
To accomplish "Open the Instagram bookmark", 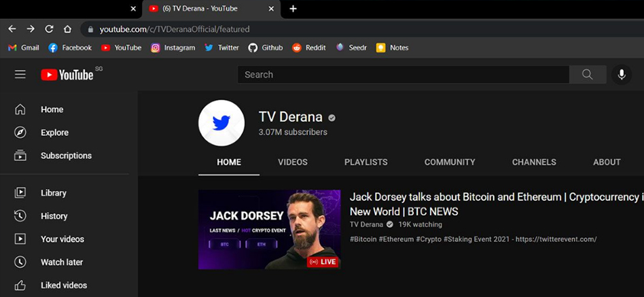I will coord(173,48).
